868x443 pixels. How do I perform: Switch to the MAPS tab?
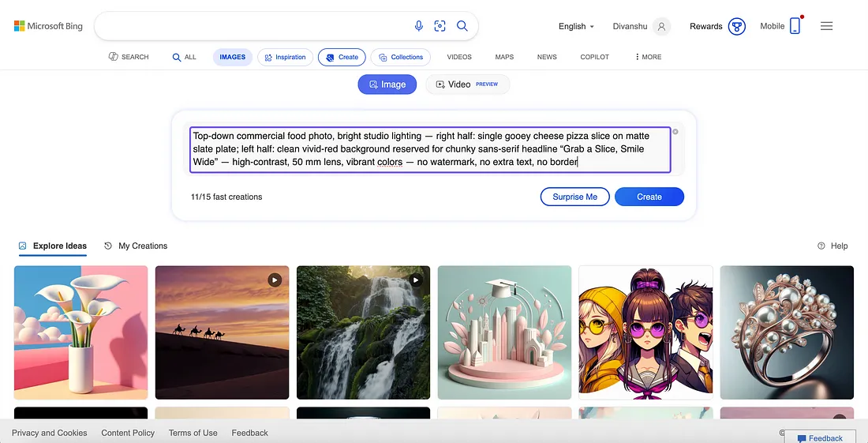(504, 57)
